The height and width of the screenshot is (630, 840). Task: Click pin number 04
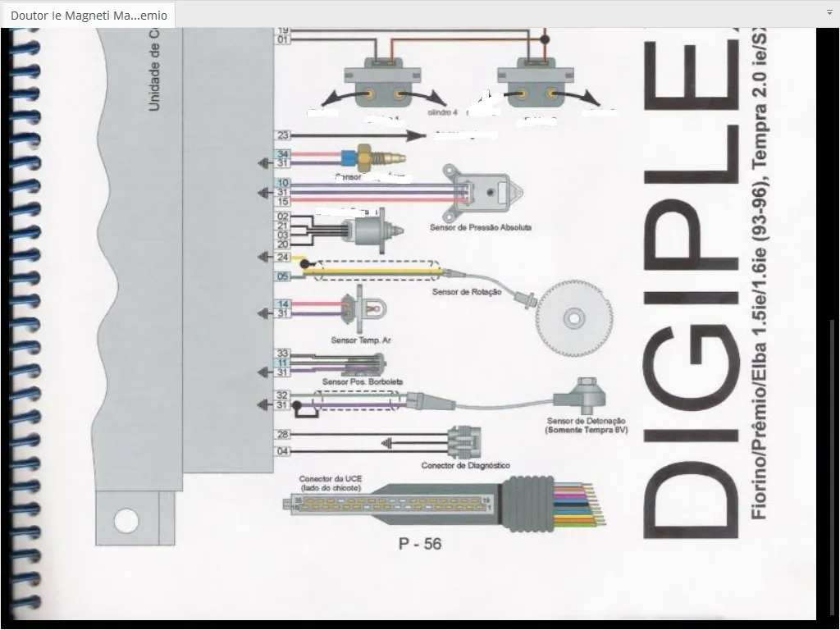click(x=283, y=452)
